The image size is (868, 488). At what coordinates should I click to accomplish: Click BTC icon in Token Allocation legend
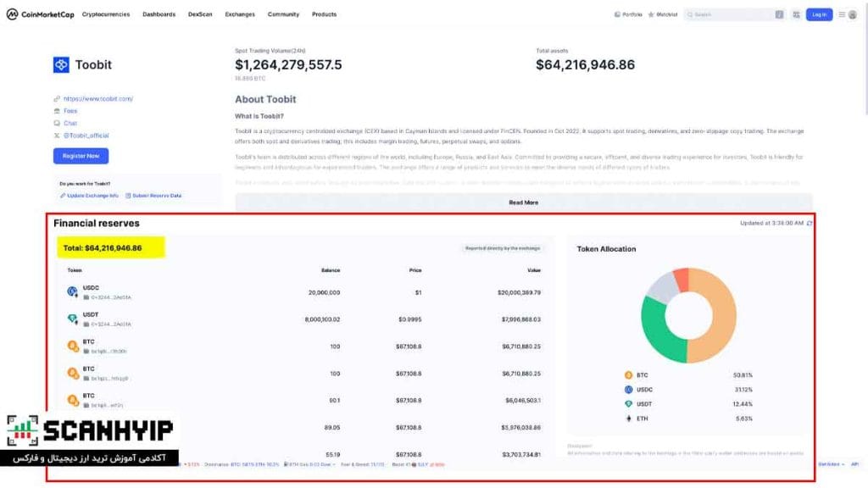click(x=628, y=375)
